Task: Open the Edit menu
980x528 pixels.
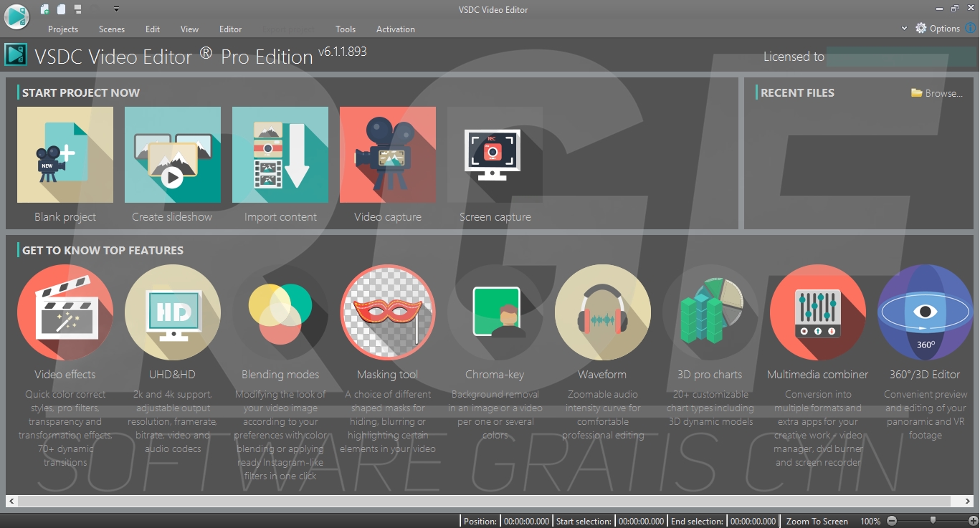Action: (153, 29)
